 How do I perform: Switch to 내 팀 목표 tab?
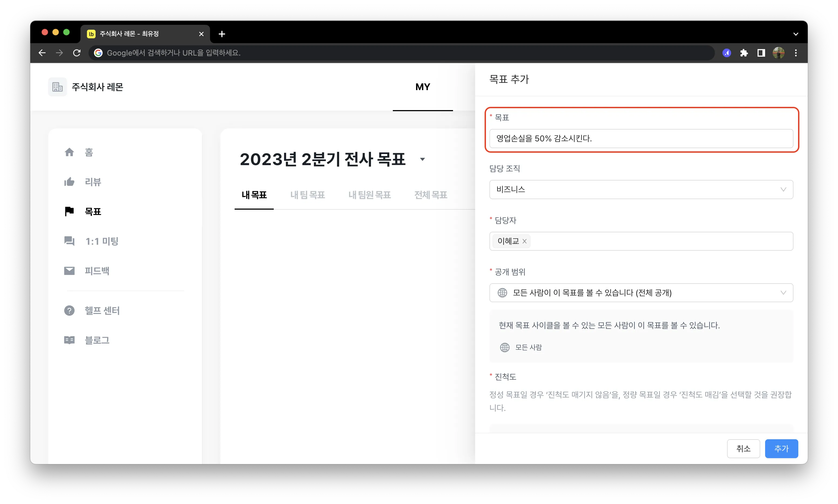click(308, 195)
